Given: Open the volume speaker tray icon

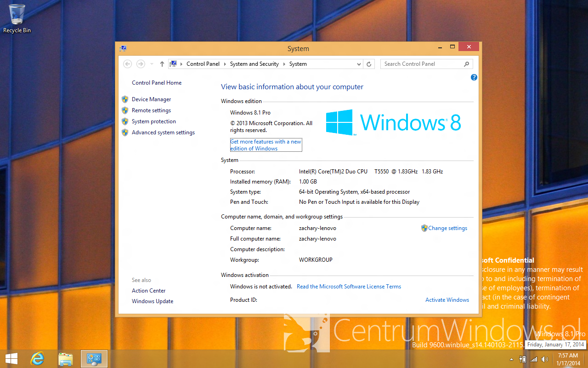Looking at the screenshot, I should pyautogui.click(x=545, y=359).
